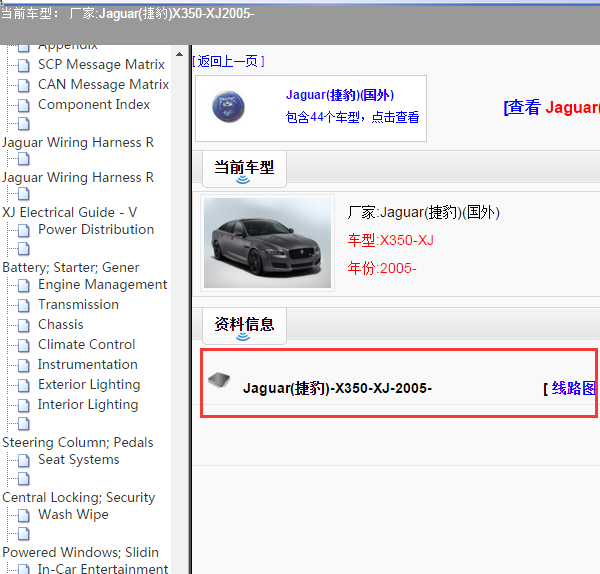Click Jaguar(捷豹)-X350-XJ-2005- entry title
Viewport: 600px width, 574px height.
pos(338,388)
